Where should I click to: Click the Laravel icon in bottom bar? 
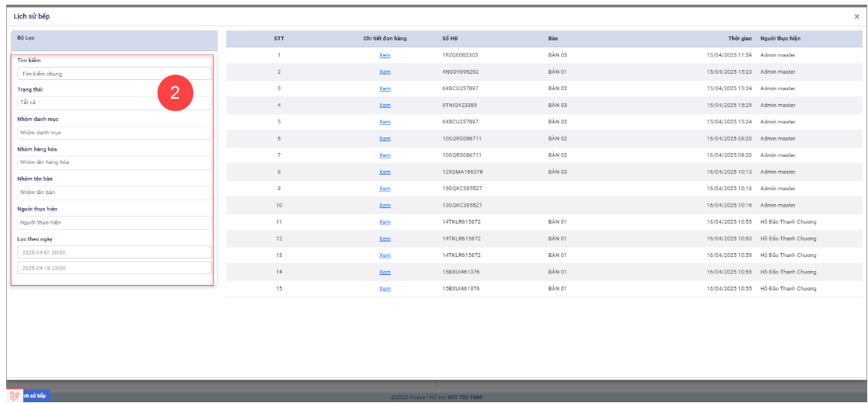14,396
